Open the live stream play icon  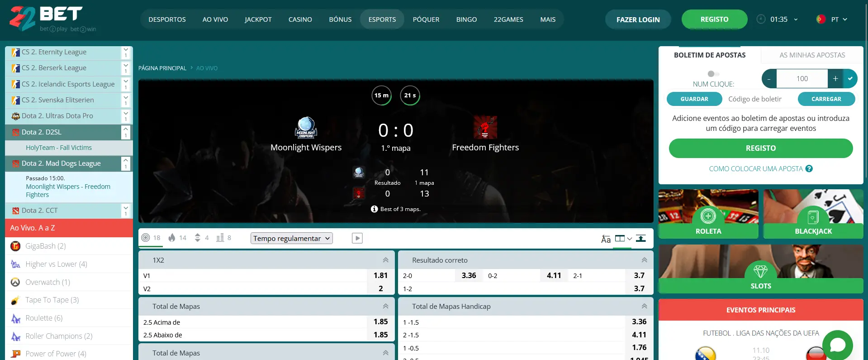pyautogui.click(x=357, y=238)
